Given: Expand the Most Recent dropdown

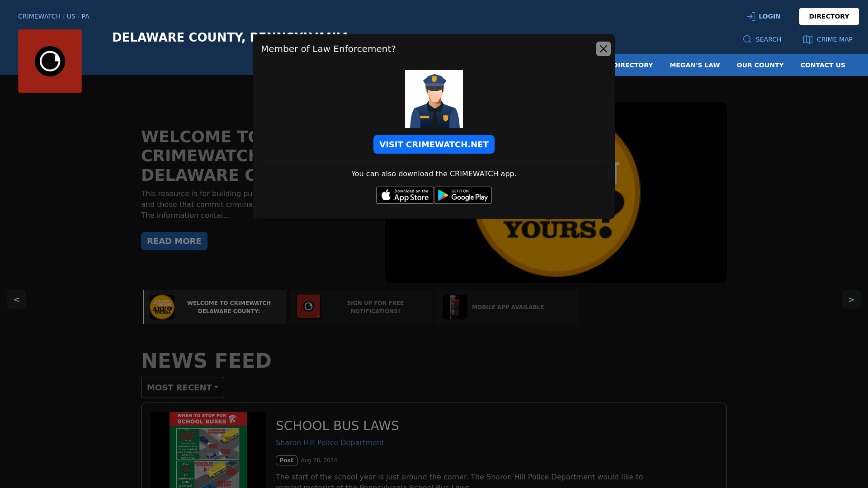Looking at the screenshot, I should click(x=183, y=387).
